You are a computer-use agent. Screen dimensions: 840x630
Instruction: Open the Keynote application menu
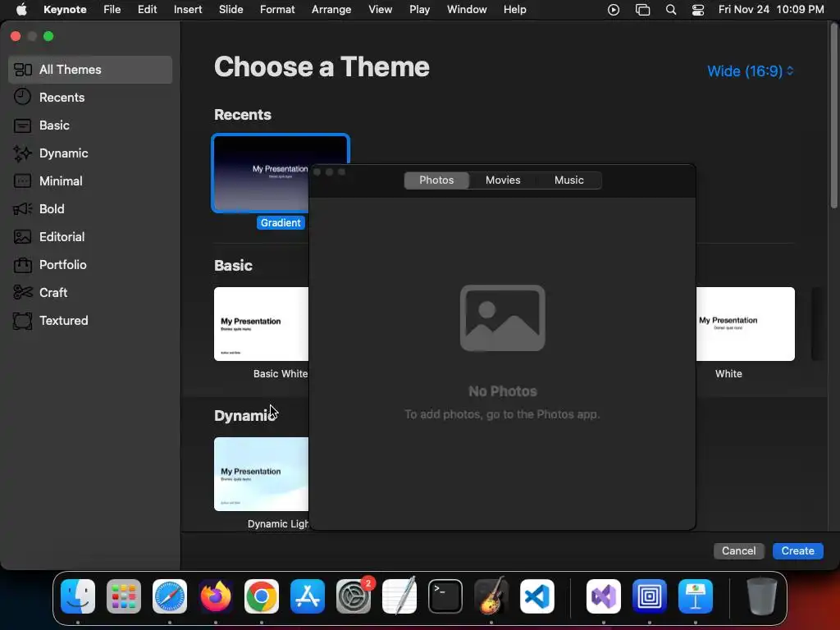tap(65, 10)
